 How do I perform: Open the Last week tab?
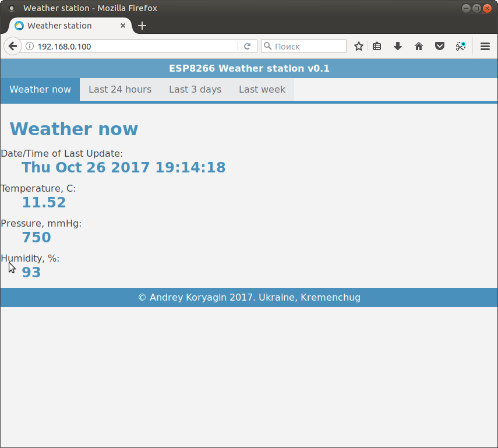point(262,89)
